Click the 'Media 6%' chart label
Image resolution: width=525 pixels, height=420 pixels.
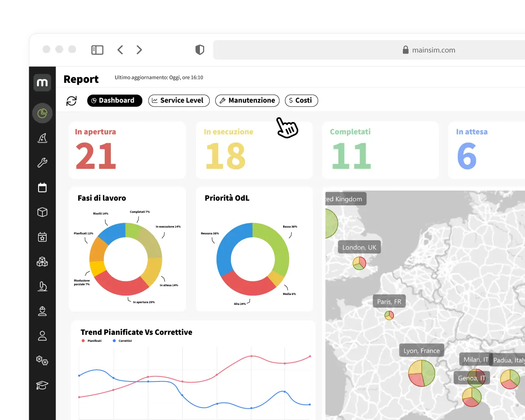pos(289,294)
